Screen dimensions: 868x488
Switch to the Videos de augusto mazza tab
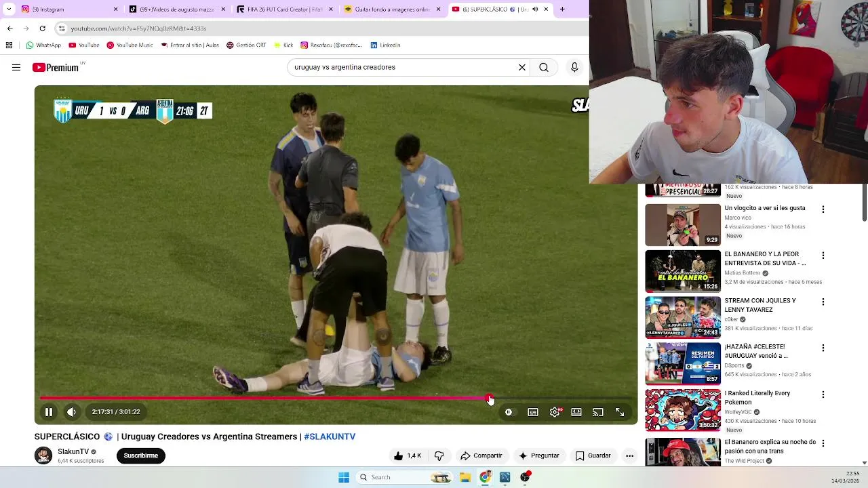(x=176, y=9)
